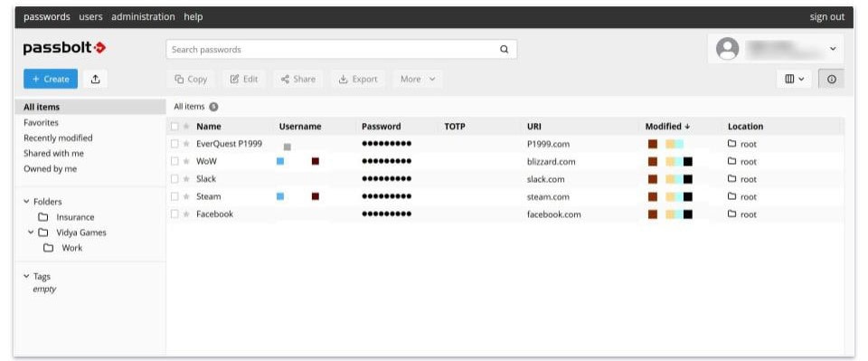Open the user profile dropdown arrow
The image size is (868, 361).
(833, 49)
